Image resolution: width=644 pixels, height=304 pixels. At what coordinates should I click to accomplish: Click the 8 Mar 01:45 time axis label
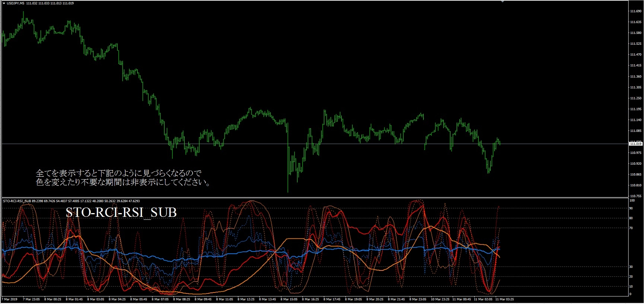coord(74,299)
